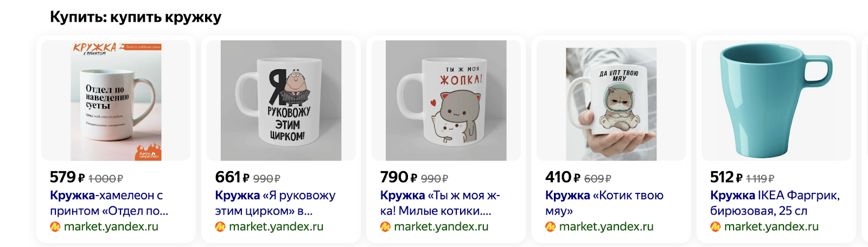Click Yandex Market icon under circus mug

[x=220, y=226]
